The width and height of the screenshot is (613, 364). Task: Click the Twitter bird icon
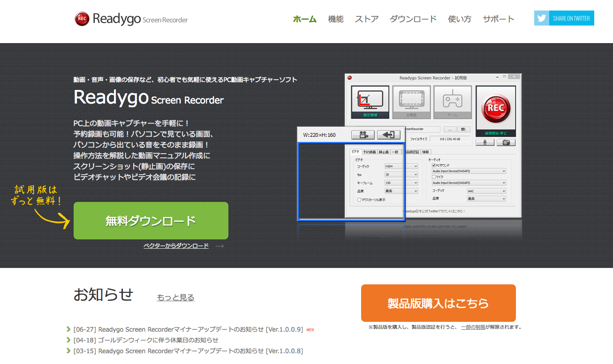point(542,18)
